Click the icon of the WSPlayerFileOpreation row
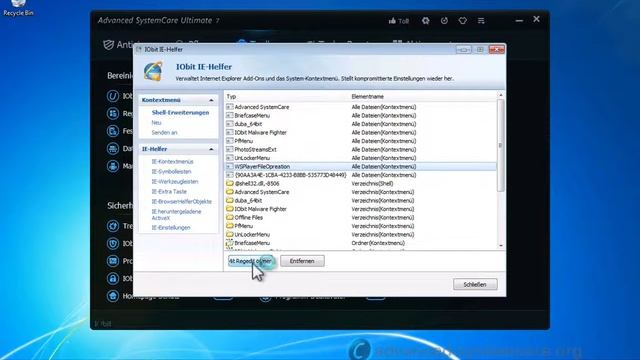This screenshot has height=360, width=640. click(230, 167)
